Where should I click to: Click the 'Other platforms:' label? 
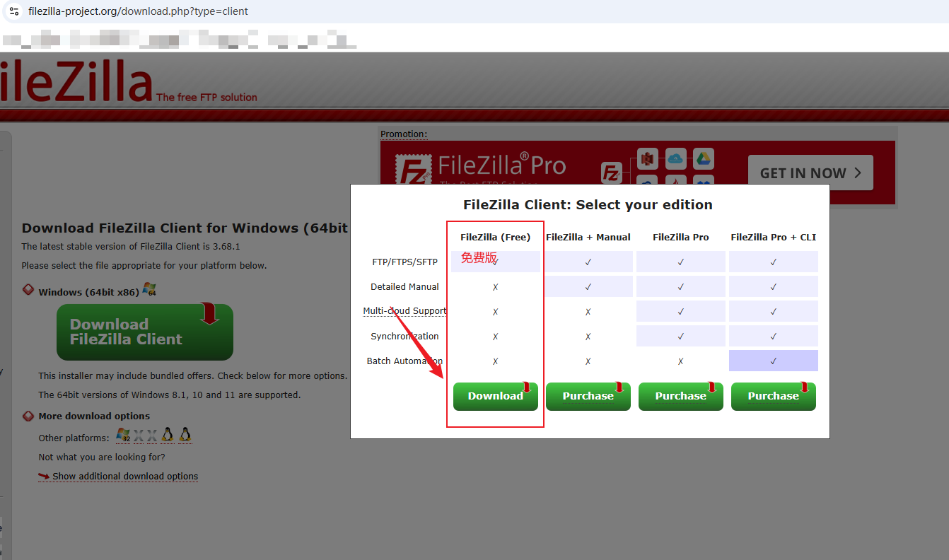pos(74,438)
